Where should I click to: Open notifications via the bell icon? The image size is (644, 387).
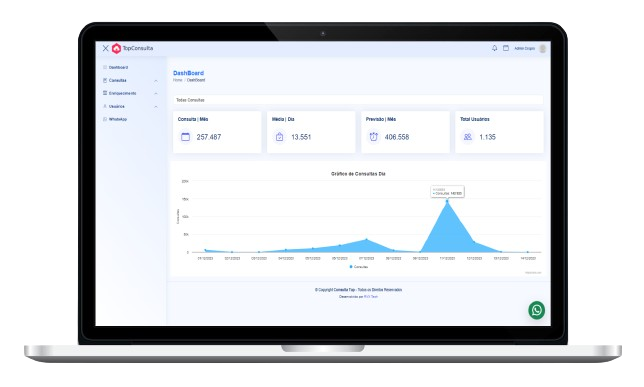(494, 48)
